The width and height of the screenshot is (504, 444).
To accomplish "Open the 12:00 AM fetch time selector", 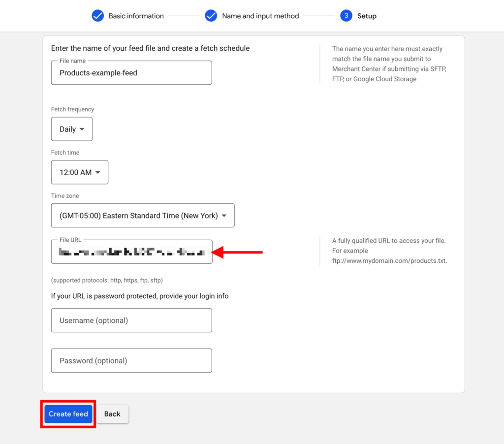I will click(x=79, y=172).
